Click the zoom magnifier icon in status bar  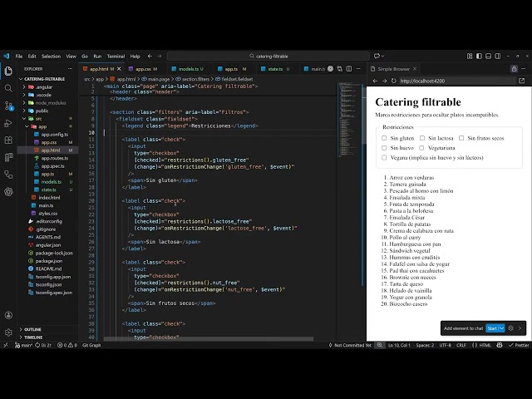379,345
